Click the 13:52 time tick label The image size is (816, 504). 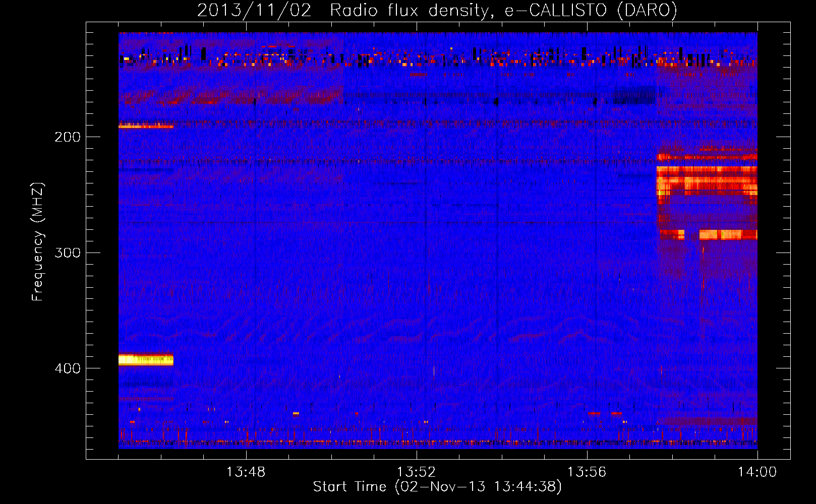tap(416, 472)
